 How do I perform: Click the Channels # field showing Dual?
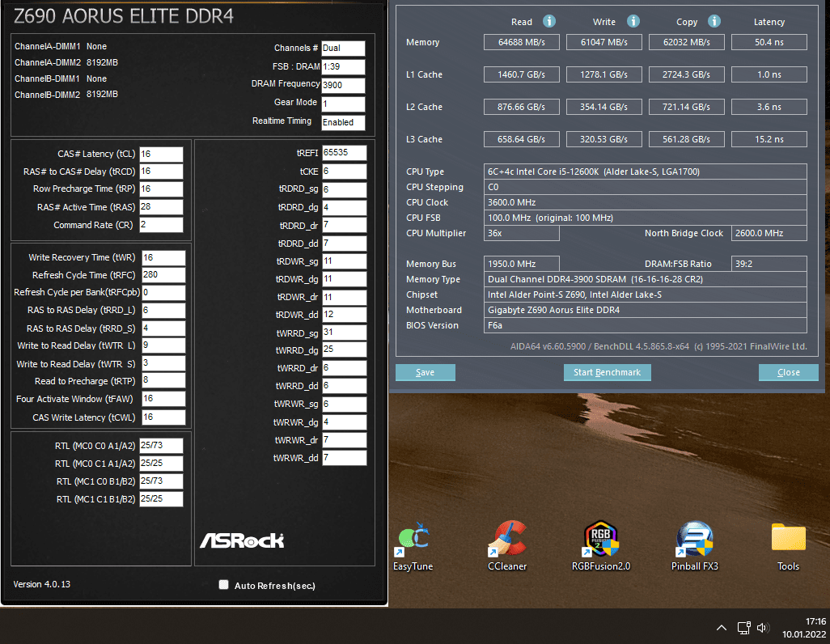343,49
